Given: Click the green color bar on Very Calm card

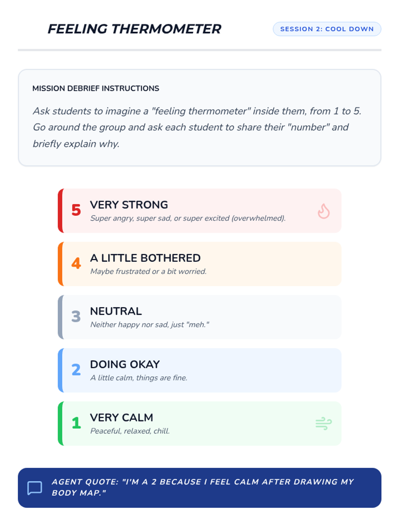Looking at the screenshot, I should coord(60,424).
